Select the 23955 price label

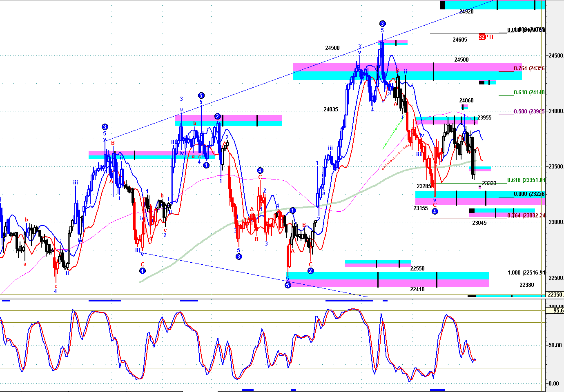click(484, 117)
